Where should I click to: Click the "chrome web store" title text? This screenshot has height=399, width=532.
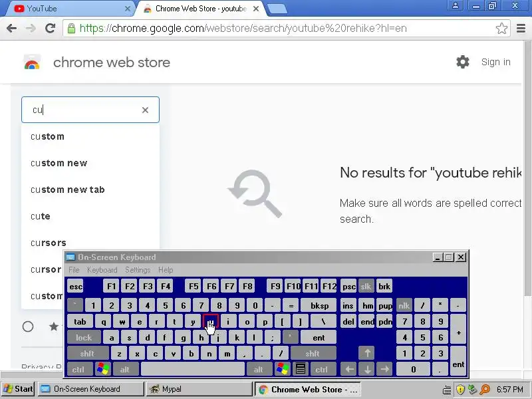pos(112,62)
